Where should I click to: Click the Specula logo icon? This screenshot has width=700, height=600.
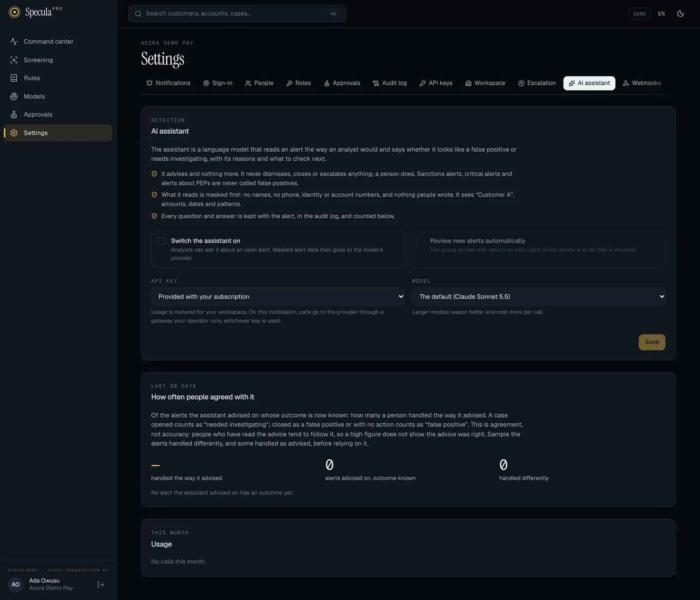point(14,12)
